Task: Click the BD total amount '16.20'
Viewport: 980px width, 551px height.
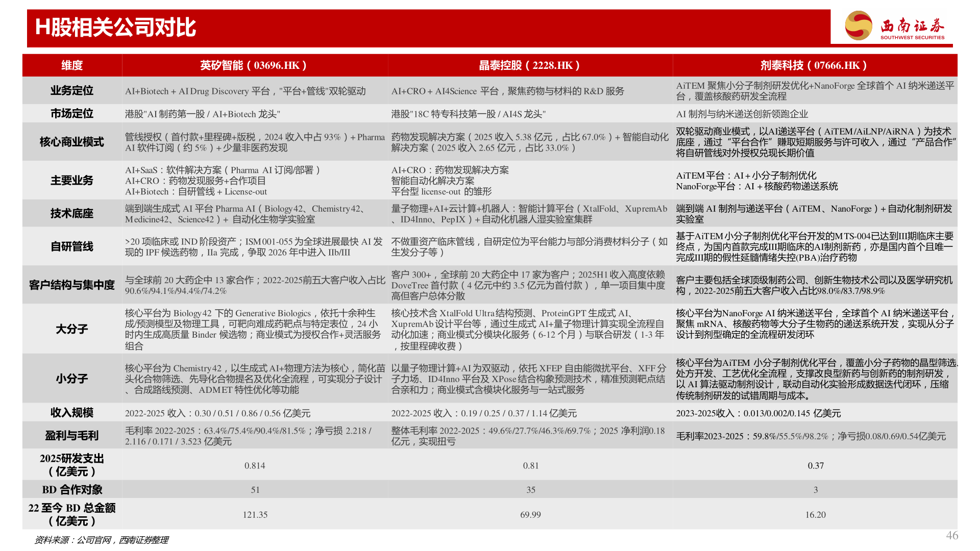Action: tap(816, 515)
